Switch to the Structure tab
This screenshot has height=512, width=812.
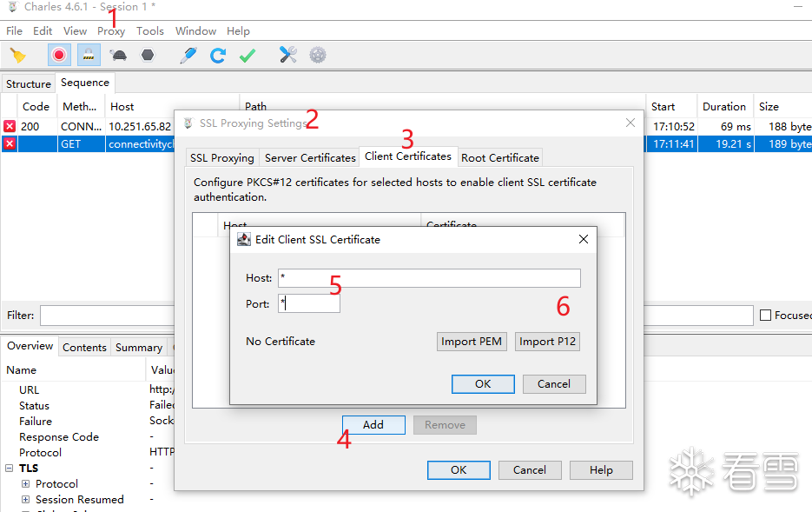[29, 84]
